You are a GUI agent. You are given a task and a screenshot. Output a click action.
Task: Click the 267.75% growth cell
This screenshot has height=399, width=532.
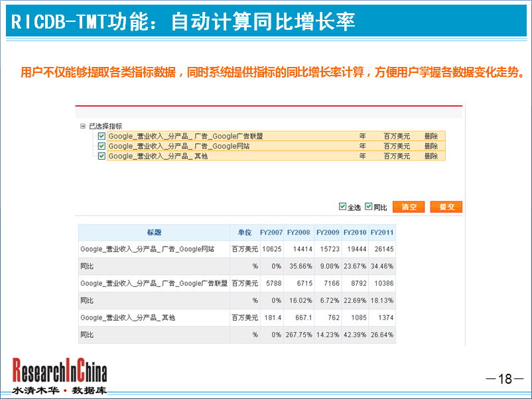(x=299, y=335)
